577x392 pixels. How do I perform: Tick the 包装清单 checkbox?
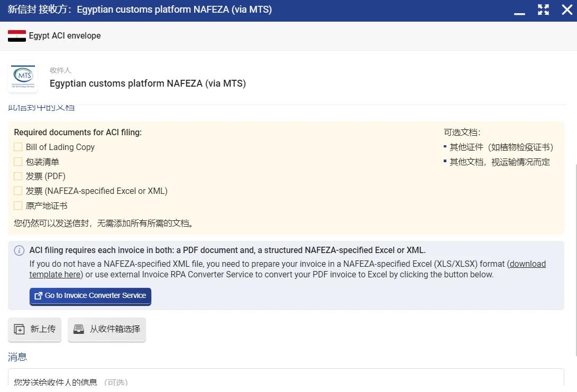[x=18, y=162]
